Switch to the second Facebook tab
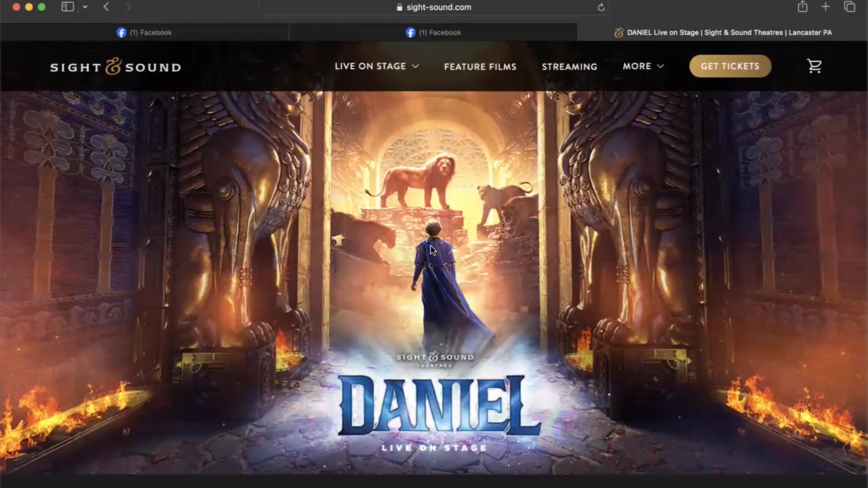Image resolution: width=868 pixels, height=488 pixels. pos(433,32)
